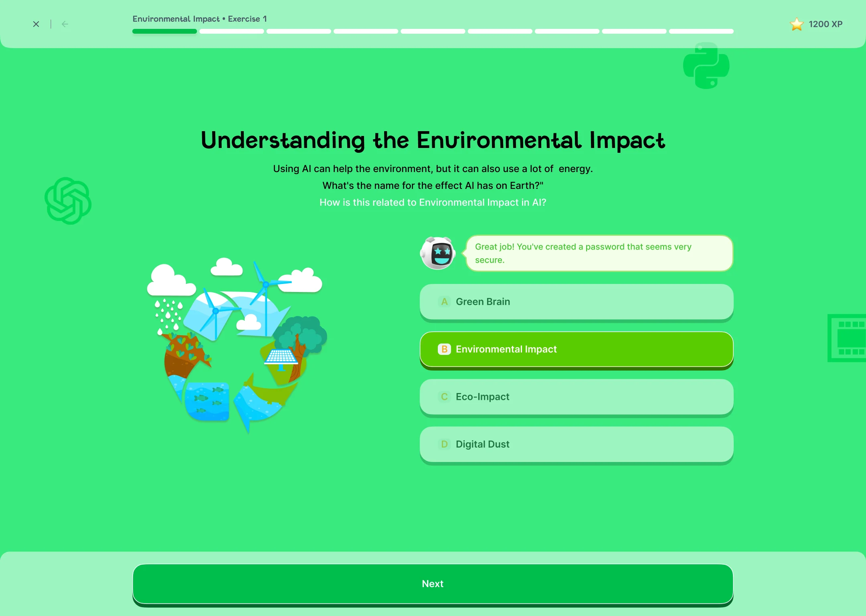Viewport: 866px width, 616px height.
Task: Click the second progress bar segment
Action: pos(232,31)
